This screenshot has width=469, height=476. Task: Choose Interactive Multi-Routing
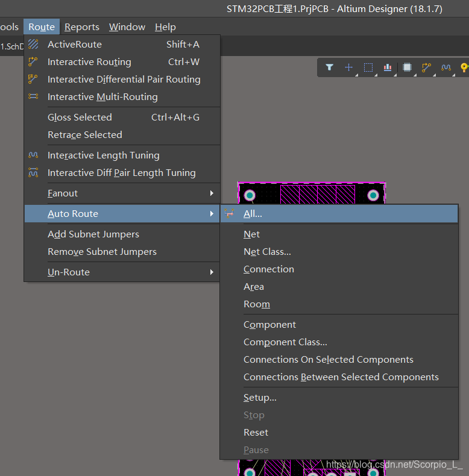tap(122, 96)
